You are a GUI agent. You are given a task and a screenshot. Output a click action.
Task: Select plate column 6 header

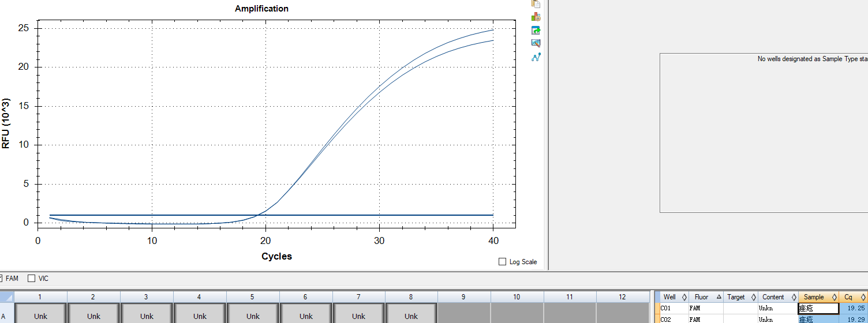(x=306, y=297)
